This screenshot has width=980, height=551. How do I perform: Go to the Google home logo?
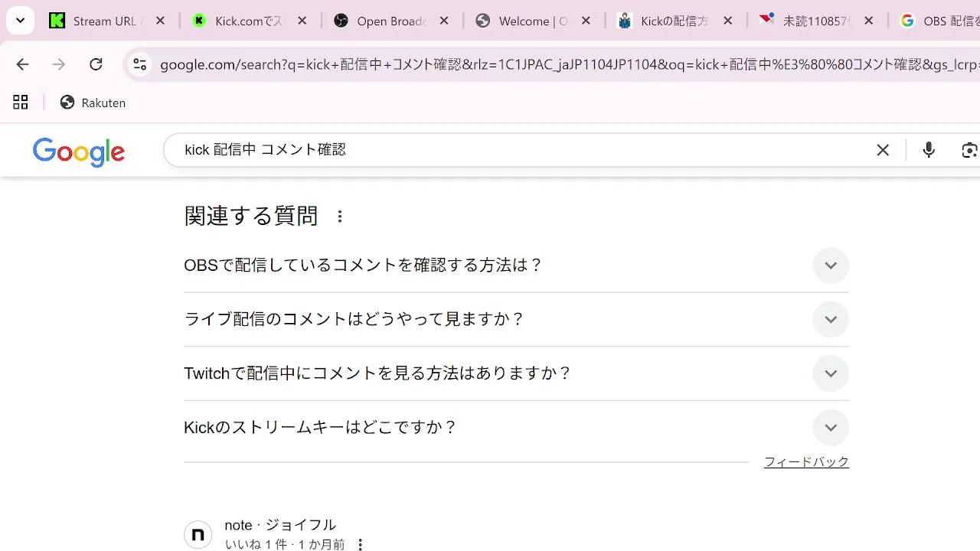(x=79, y=152)
